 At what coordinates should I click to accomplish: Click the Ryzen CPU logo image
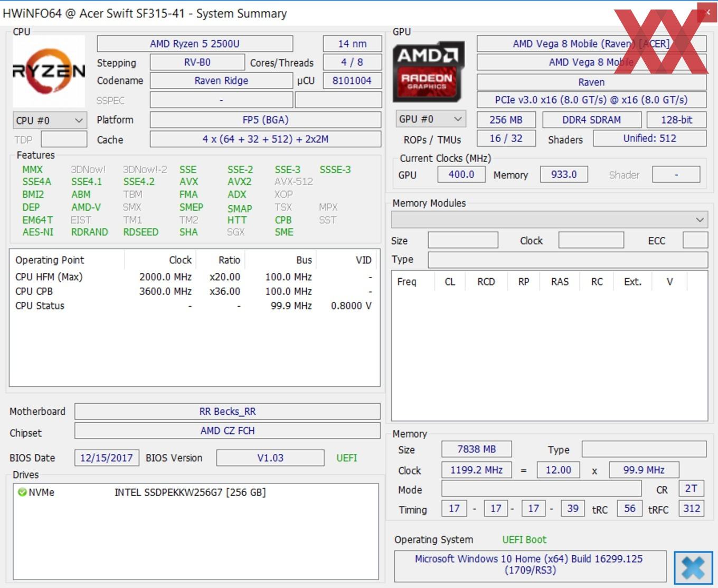(x=49, y=71)
